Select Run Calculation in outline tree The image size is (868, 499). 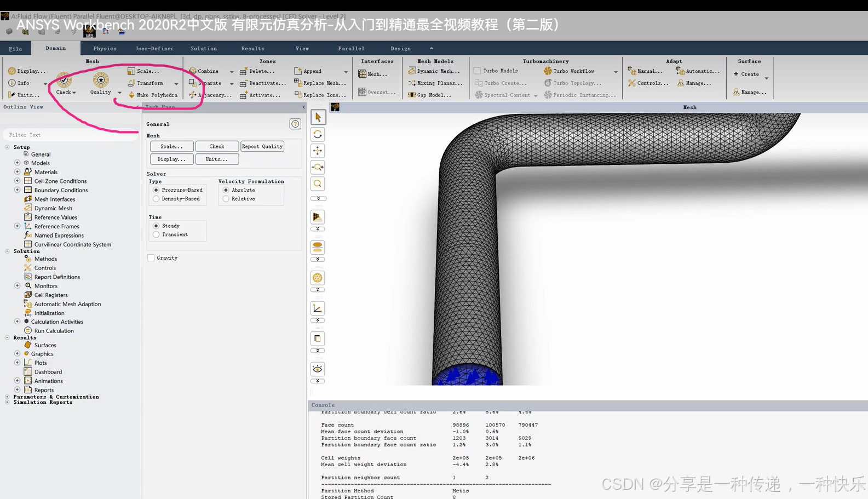pos(54,331)
